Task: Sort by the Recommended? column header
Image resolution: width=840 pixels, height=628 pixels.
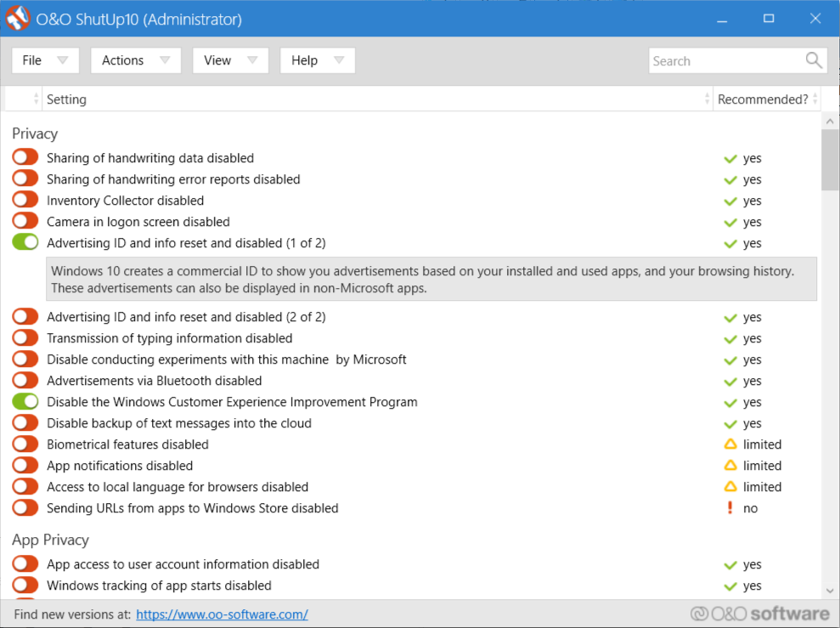Action: (763, 99)
